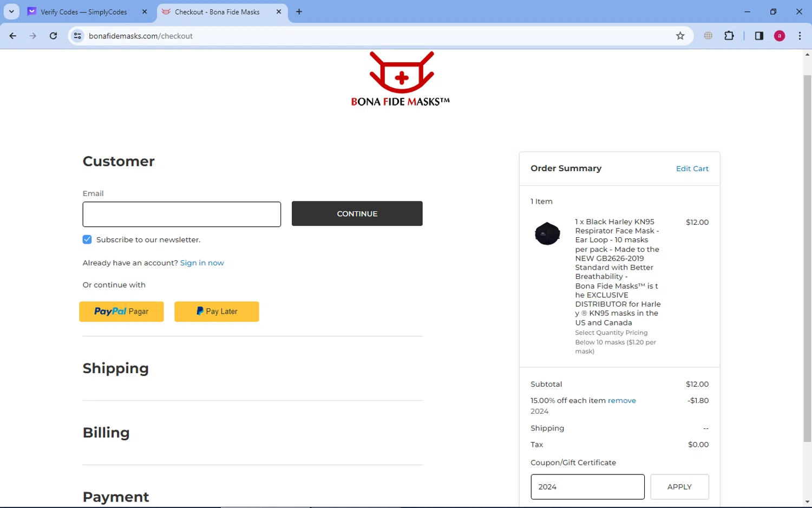Click the scrollbar down arrow

pyautogui.click(x=807, y=502)
